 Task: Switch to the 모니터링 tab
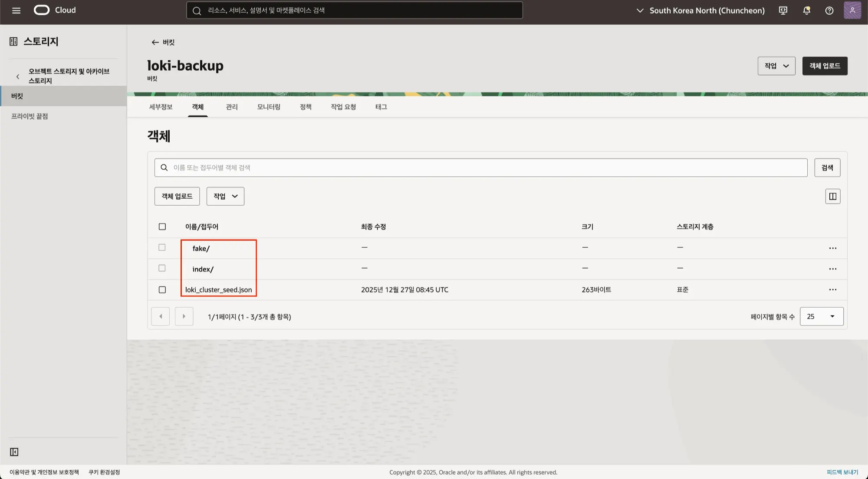[x=269, y=107]
